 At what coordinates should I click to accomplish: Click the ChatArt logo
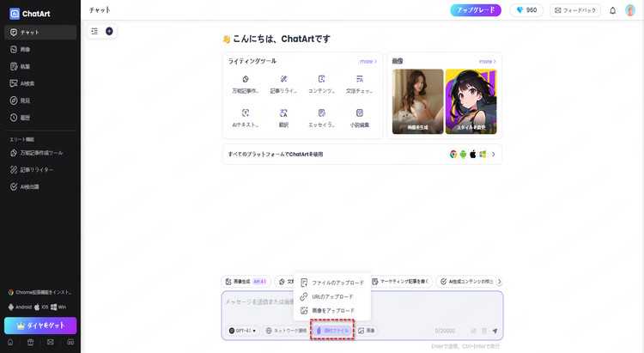pos(29,14)
